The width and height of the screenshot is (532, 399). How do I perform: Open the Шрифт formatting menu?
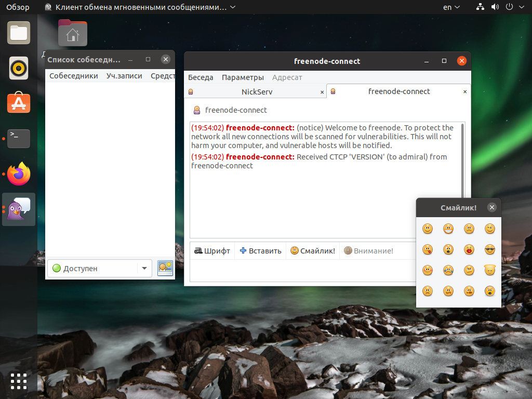(212, 251)
